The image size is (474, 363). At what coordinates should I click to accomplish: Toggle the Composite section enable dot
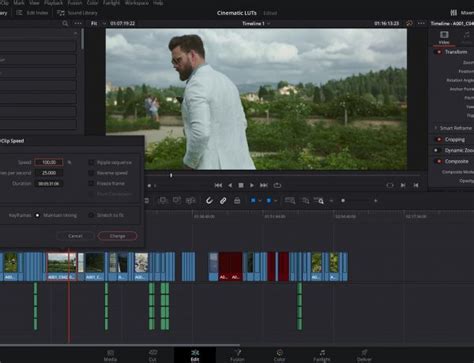tap(439, 161)
